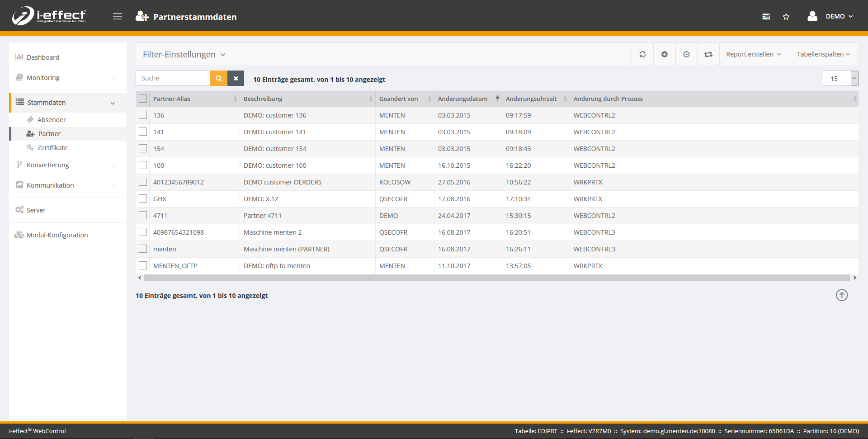Toggle sidebar with the hamburger menu icon
The width and height of the screenshot is (868, 439).
tap(118, 17)
